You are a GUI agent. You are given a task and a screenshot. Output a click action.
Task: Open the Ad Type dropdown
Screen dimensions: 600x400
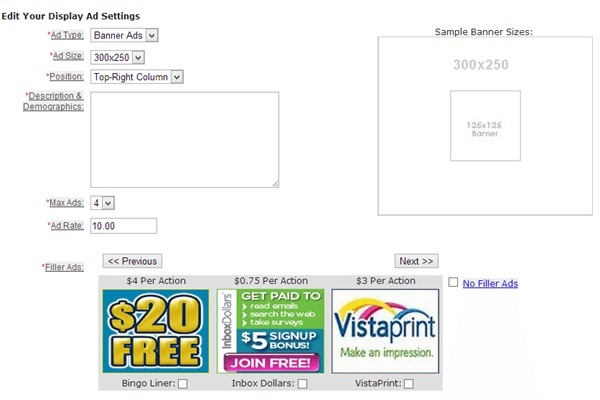(124, 35)
